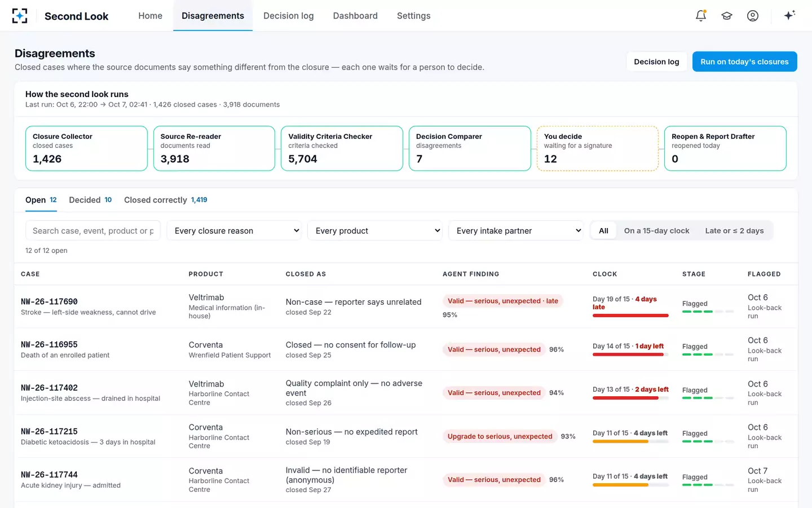Click the 'Upgrade to serious, unexpected' badge
The image size is (812, 508).
click(500, 436)
